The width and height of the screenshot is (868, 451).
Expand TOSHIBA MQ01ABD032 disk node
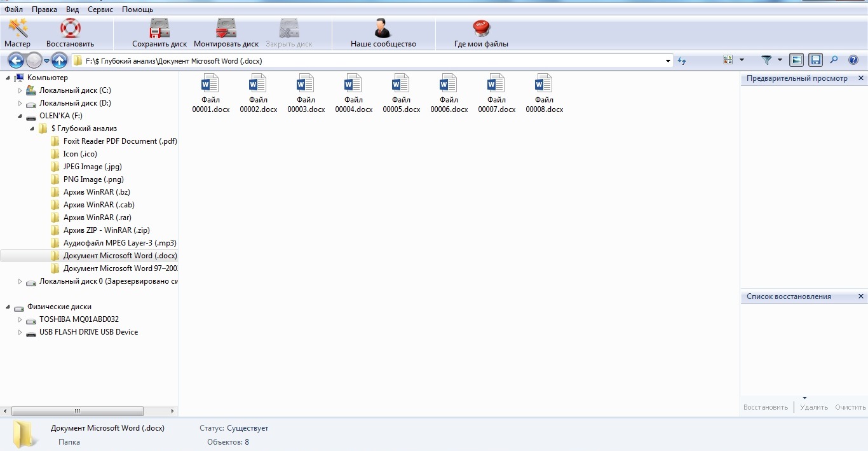20,319
